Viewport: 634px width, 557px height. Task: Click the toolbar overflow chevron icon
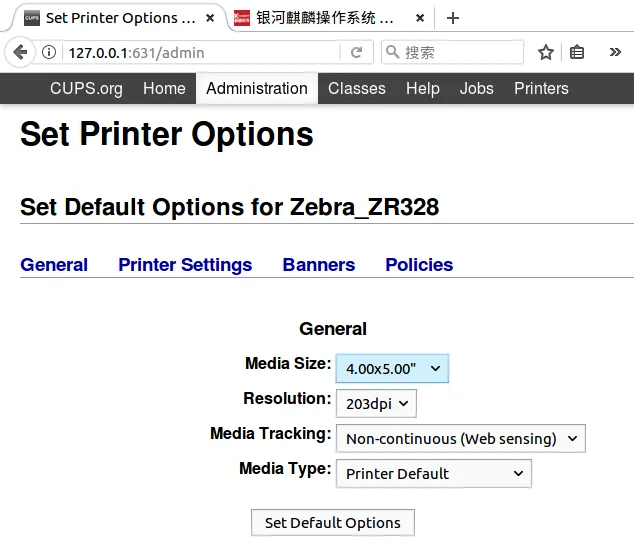coord(617,52)
